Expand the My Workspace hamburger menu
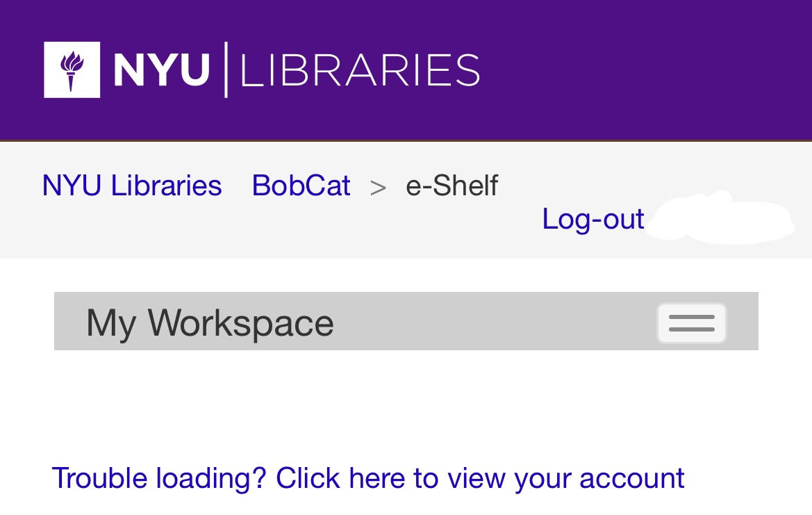The width and height of the screenshot is (812, 515). pyautogui.click(x=691, y=323)
